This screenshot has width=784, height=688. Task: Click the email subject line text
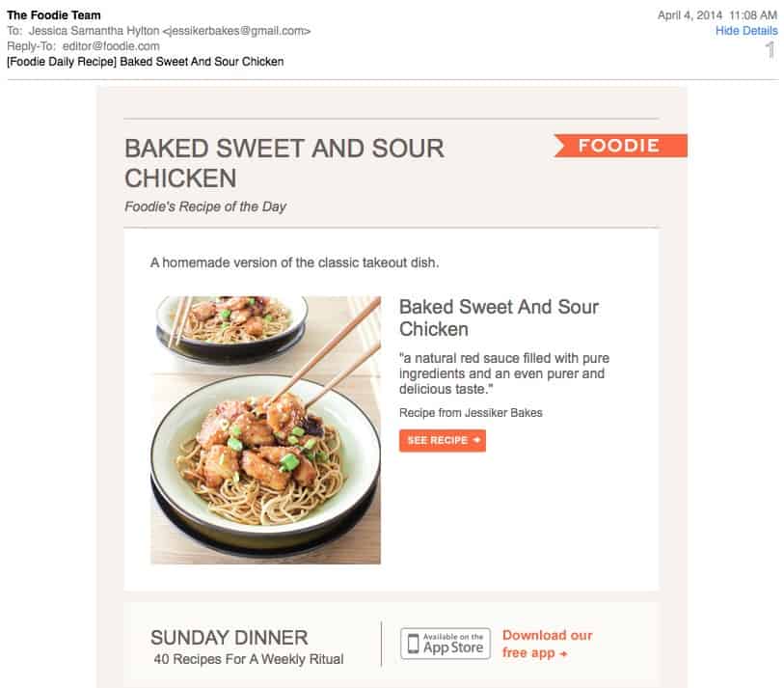point(145,62)
